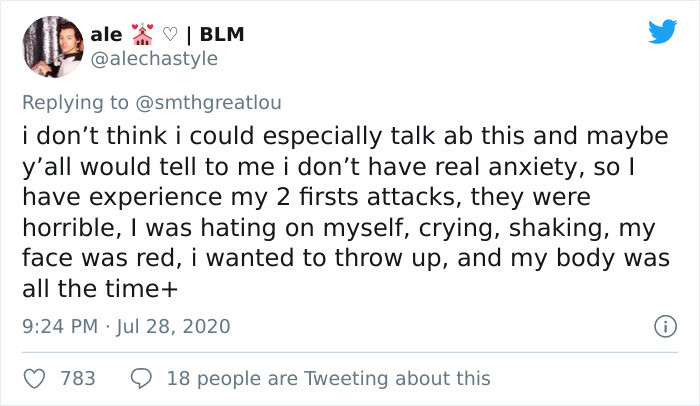
Task: Click the 'Replying to' label
Action: tap(75, 103)
